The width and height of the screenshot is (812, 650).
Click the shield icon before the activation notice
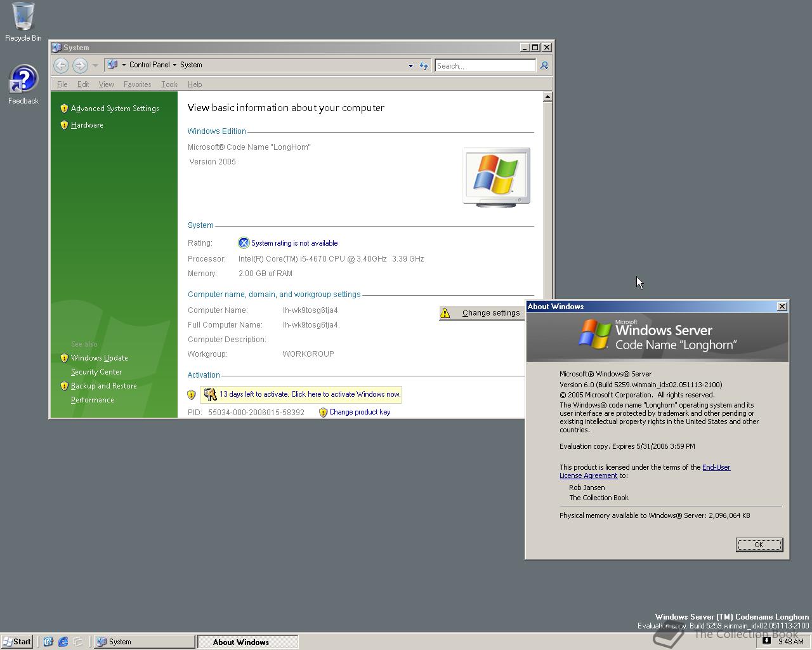pyautogui.click(x=192, y=395)
